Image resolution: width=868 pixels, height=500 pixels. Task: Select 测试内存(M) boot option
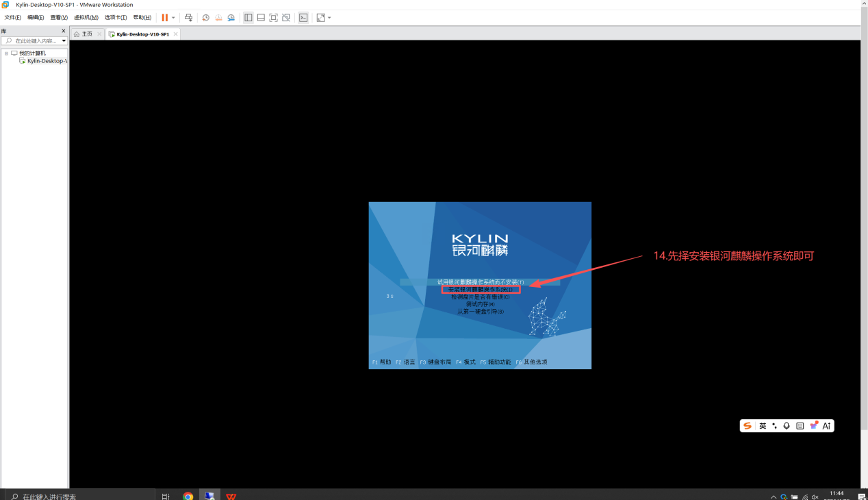481,304
